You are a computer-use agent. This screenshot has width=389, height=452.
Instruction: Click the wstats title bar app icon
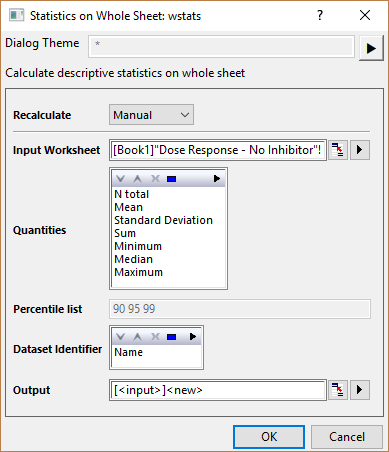point(16,15)
